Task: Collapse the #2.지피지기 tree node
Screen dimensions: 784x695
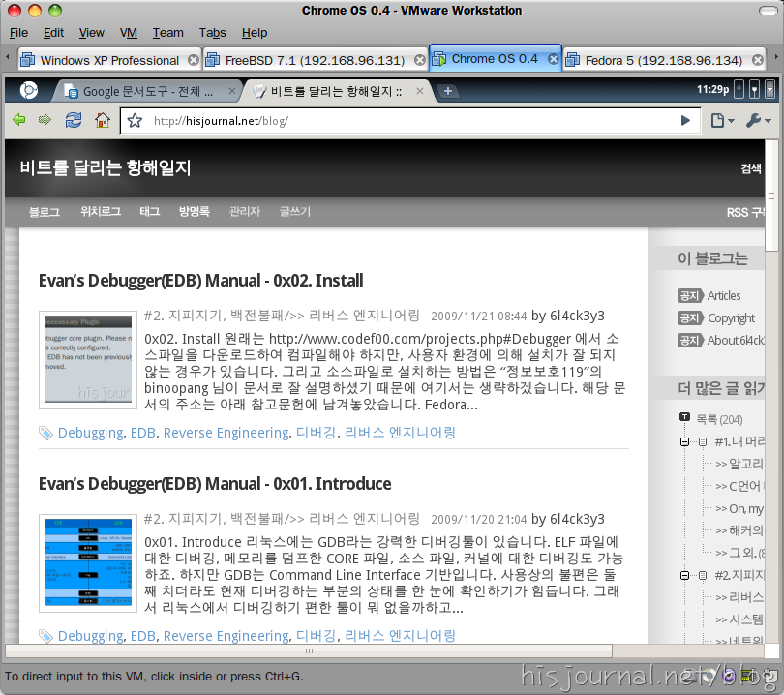Action: point(684,576)
